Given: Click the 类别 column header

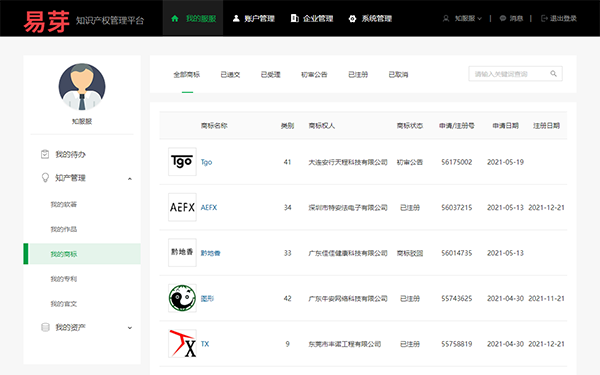Looking at the screenshot, I should (287, 126).
